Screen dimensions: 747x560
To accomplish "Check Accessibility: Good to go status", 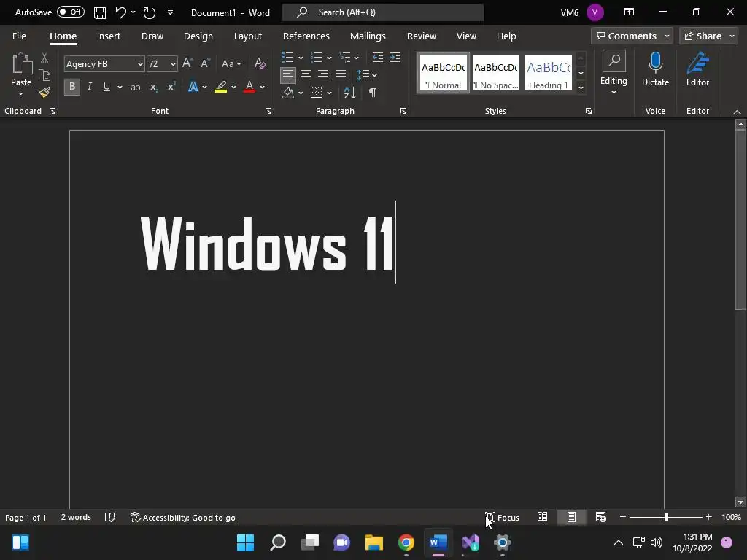I will pos(183,517).
